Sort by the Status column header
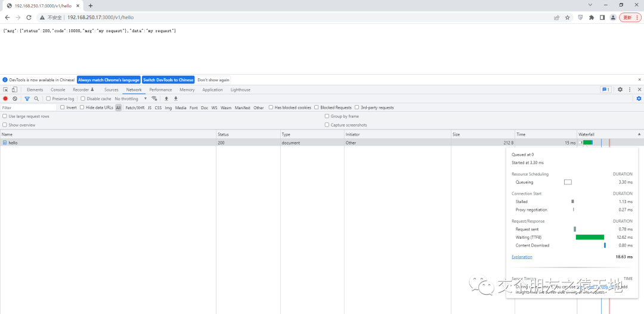 249,134
